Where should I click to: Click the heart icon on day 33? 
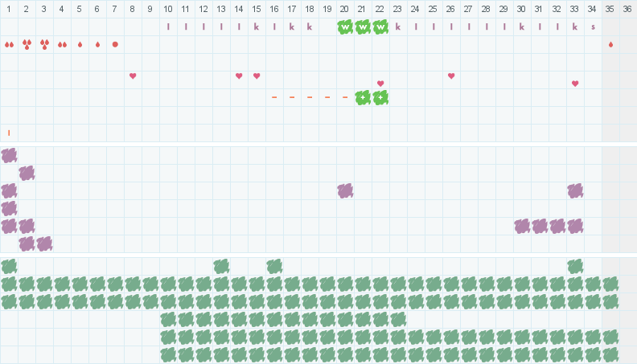pyautogui.click(x=575, y=84)
